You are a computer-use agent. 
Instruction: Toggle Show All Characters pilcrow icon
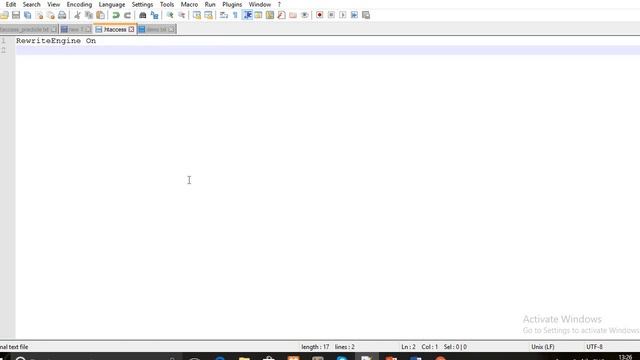[235, 15]
